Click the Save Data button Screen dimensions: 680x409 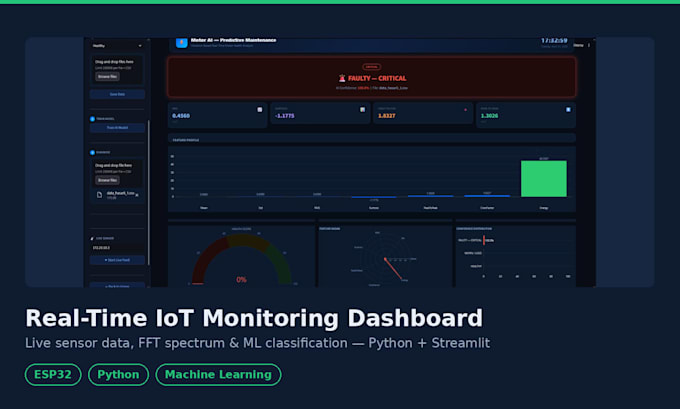[x=117, y=94]
